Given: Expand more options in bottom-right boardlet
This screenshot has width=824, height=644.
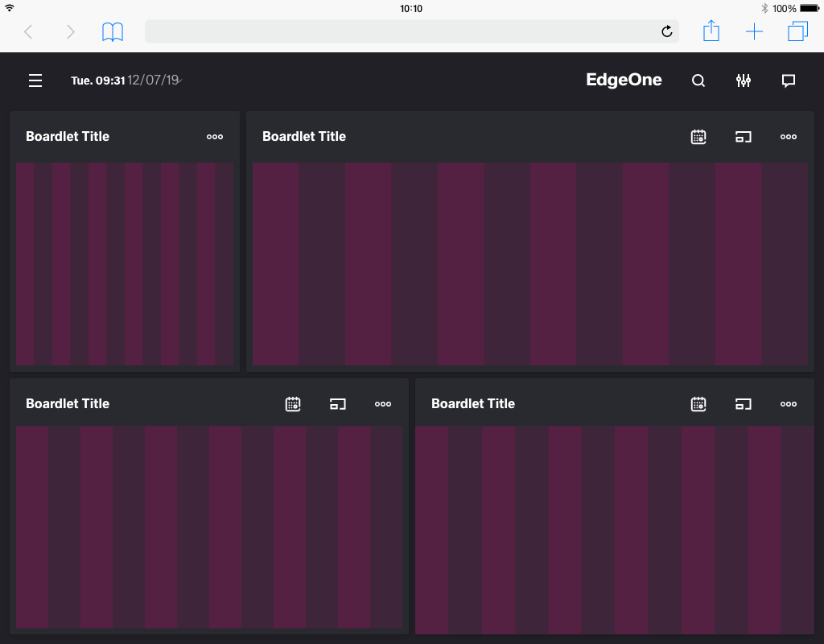Looking at the screenshot, I should 789,404.
